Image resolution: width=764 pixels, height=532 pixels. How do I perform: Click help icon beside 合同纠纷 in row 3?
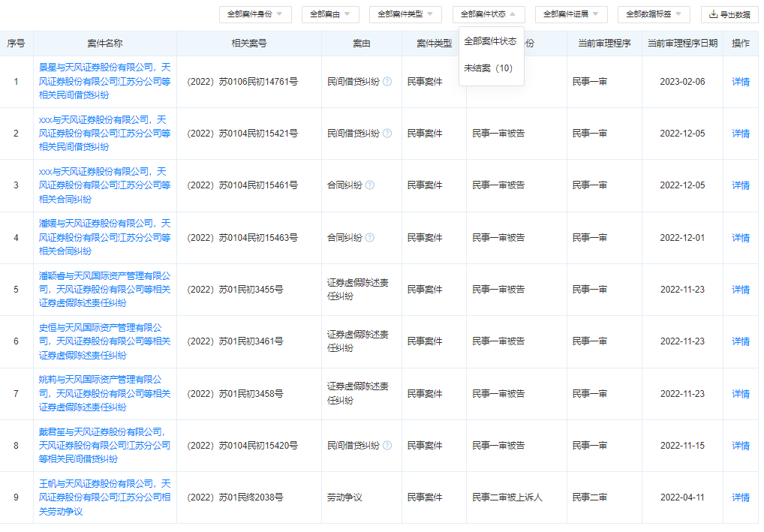click(370, 185)
